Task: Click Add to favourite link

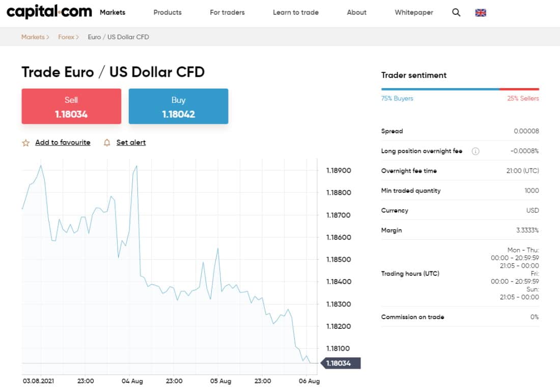Action: 63,143
